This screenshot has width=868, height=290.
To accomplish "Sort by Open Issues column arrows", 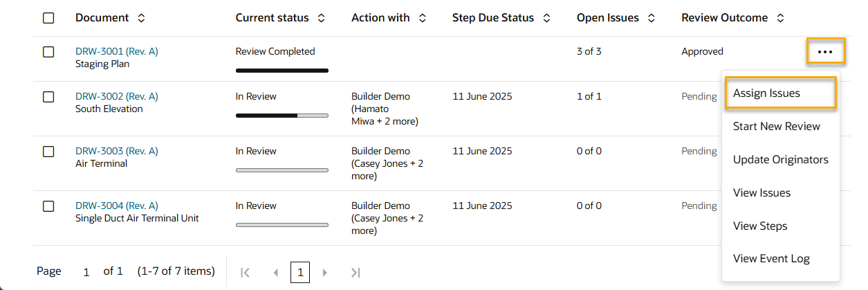I will click(651, 19).
